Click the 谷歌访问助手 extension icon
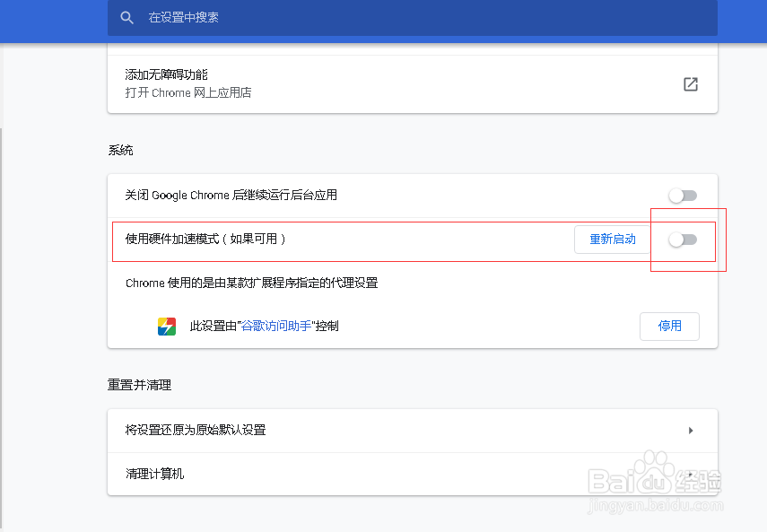767x532 pixels. [x=167, y=326]
